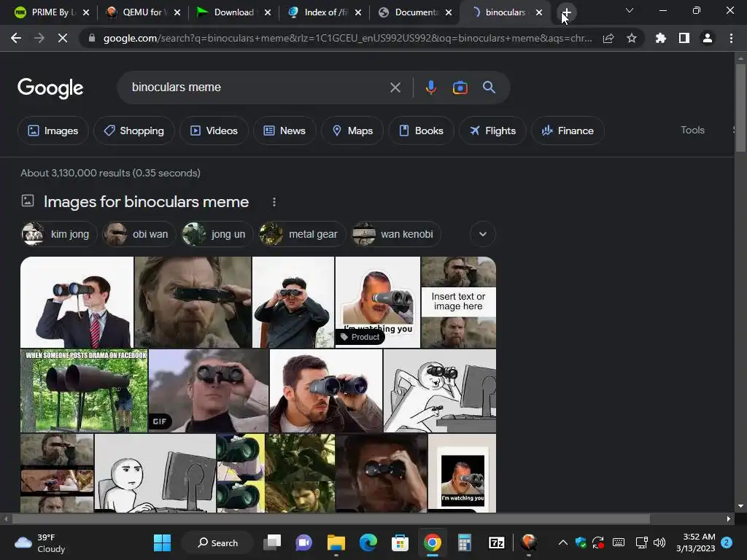Switch to Document tab
This screenshot has width=747, height=560.
[414, 12]
